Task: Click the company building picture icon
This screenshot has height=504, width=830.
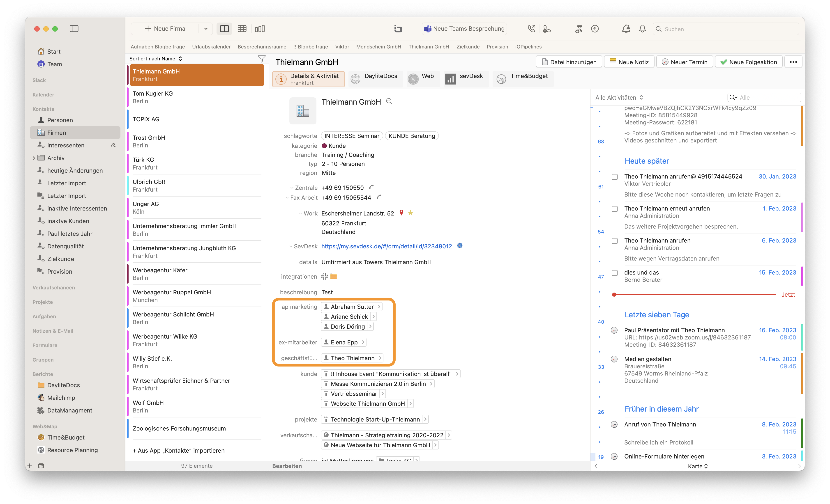Action: (x=302, y=111)
